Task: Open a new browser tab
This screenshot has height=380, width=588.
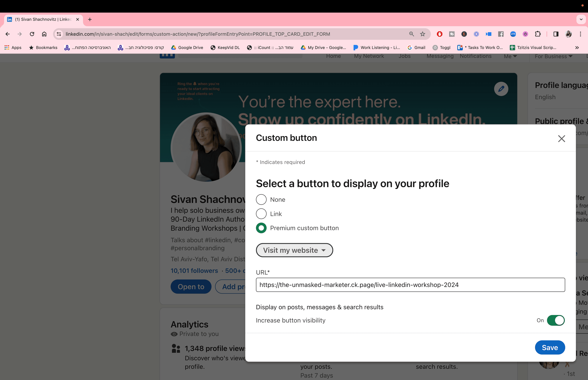Action: pos(90,20)
